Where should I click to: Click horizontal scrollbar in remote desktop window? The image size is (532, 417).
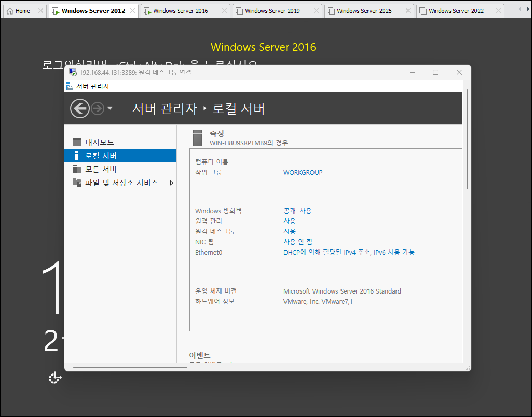pos(130,367)
